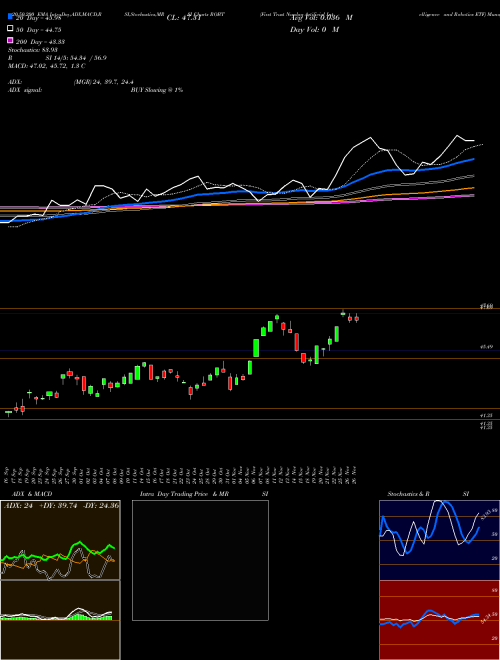Click the 45.49 price level label

pyautogui.click(x=487, y=347)
